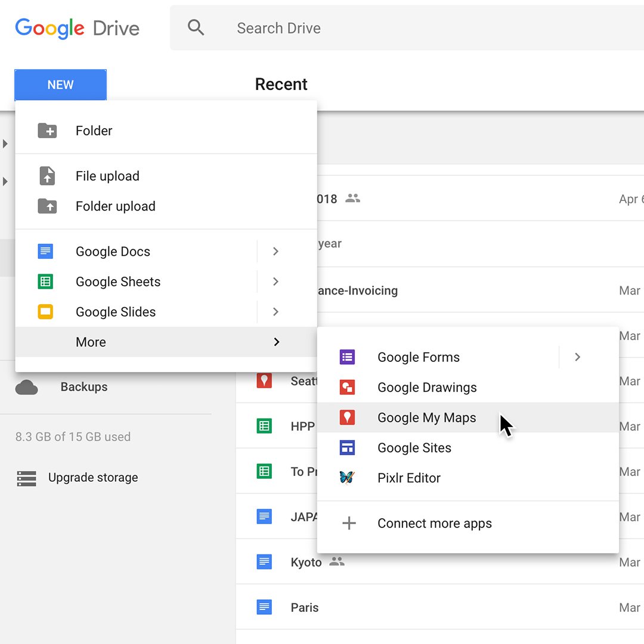Open the Paris document
Image resolution: width=644 pixels, height=644 pixels.
[x=304, y=607]
